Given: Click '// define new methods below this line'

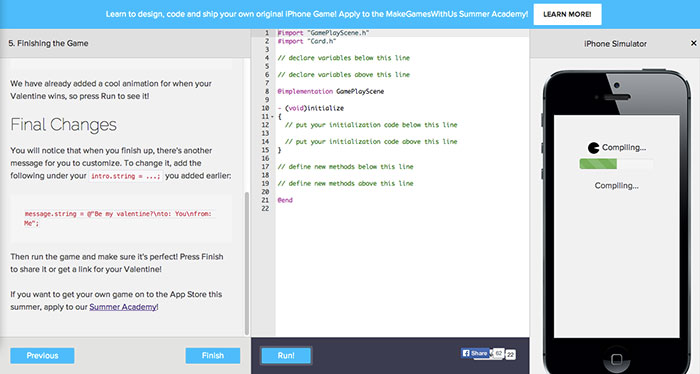Looking at the screenshot, I should [346, 167].
